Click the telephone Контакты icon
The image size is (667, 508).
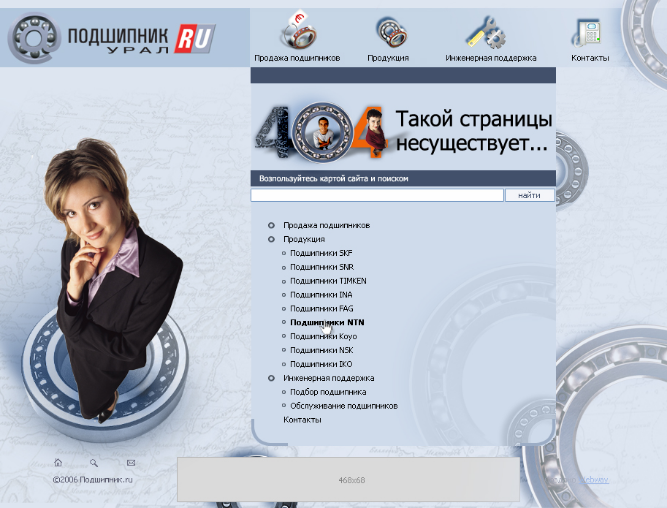587,32
